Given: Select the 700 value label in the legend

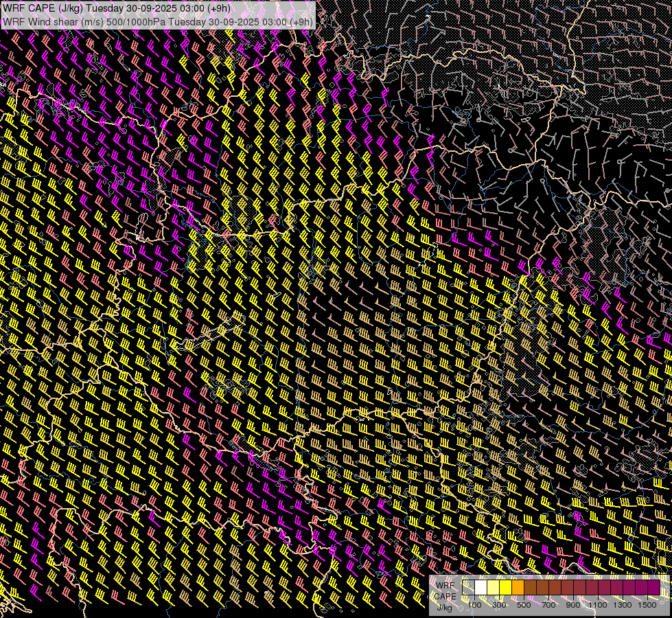Looking at the screenshot, I should (548, 605).
